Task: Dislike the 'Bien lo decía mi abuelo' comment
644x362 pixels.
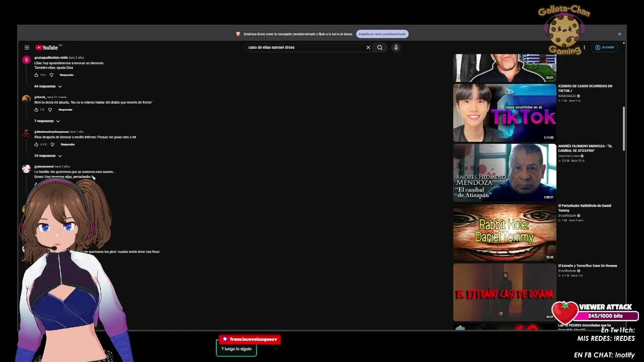Action: point(50,110)
